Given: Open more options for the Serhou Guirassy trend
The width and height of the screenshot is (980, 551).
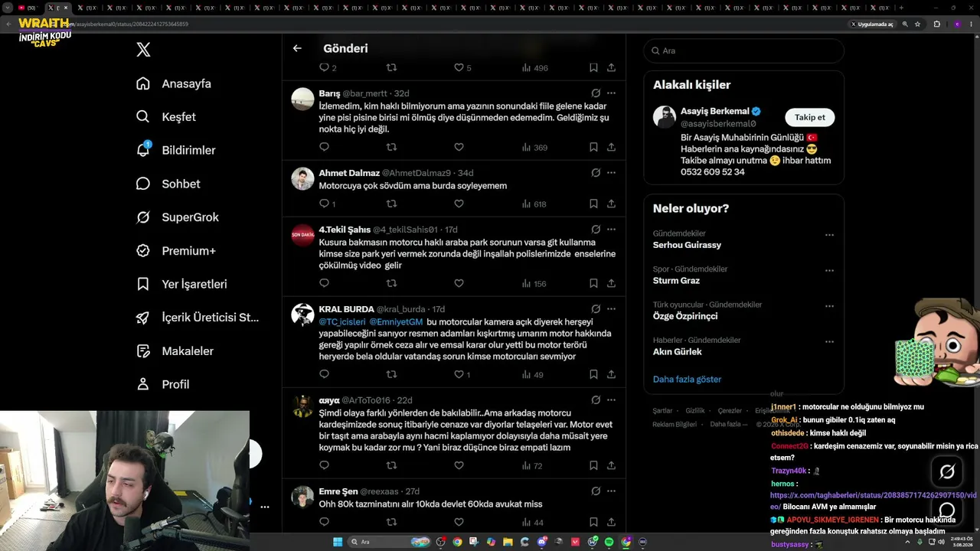Looking at the screenshot, I should click(829, 235).
